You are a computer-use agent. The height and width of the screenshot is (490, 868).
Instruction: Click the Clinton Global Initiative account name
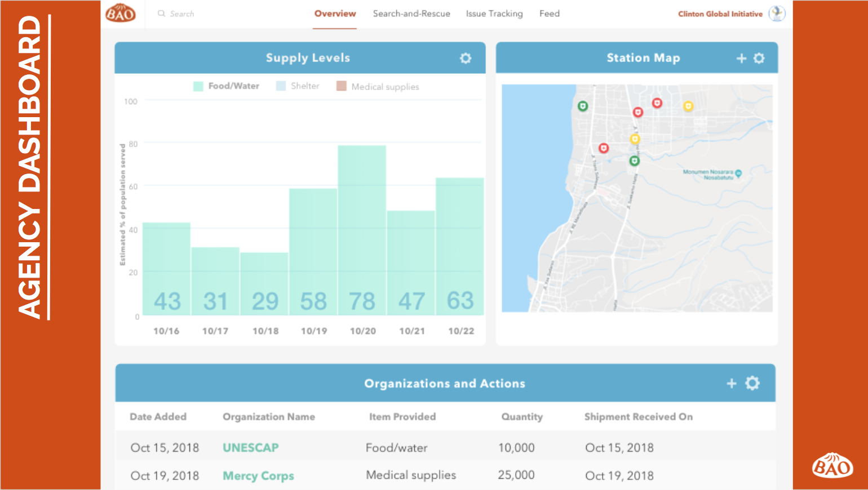coord(720,14)
